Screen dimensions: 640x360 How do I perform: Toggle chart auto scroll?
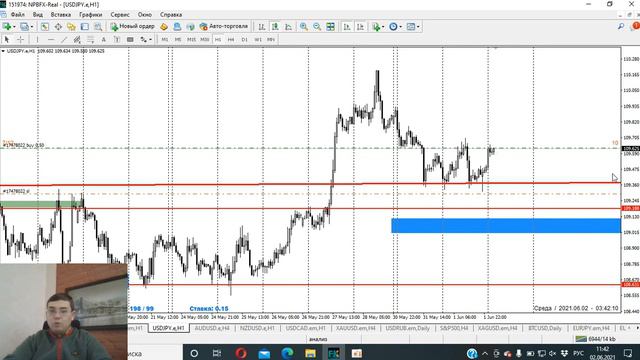click(x=347, y=27)
